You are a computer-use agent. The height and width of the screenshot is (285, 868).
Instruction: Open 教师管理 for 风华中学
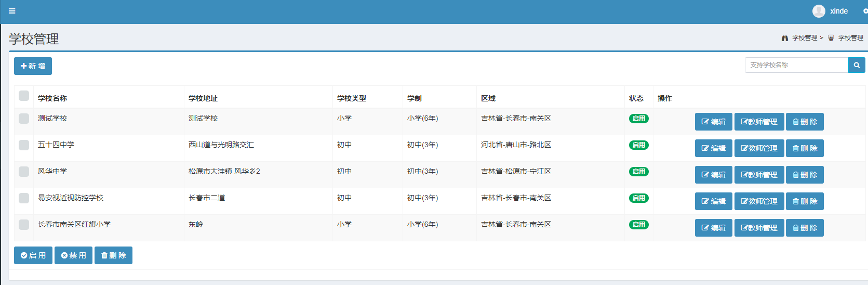point(759,175)
